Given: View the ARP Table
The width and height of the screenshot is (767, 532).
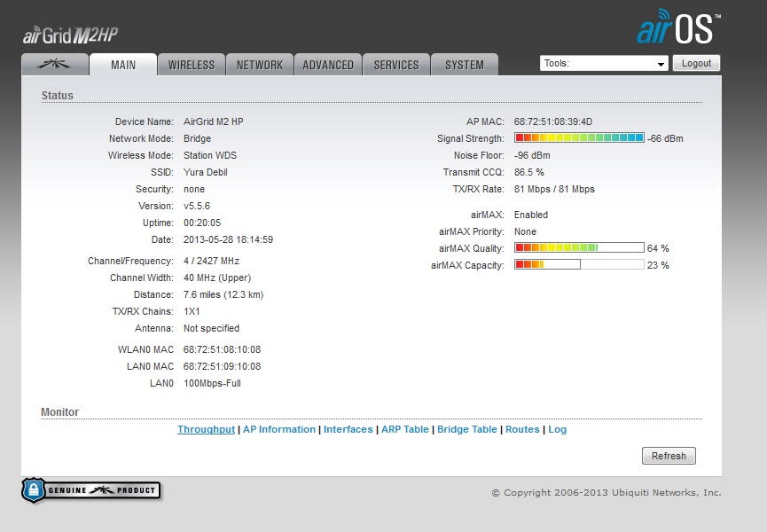Looking at the screenshot, I should 405,429.
